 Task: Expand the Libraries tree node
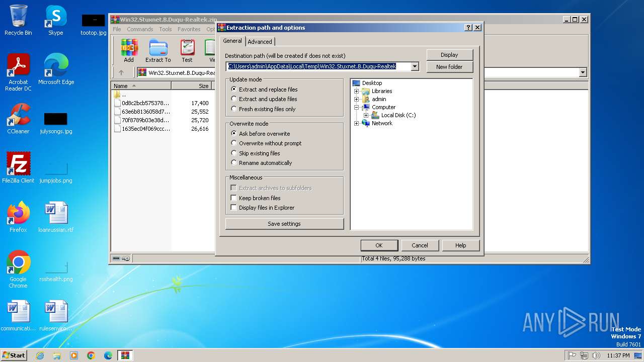(356, 91)
